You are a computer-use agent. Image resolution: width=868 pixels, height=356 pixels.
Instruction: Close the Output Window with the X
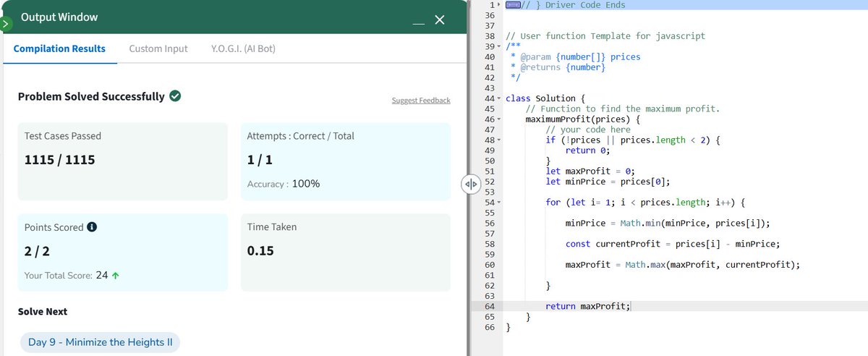point(439,20)
